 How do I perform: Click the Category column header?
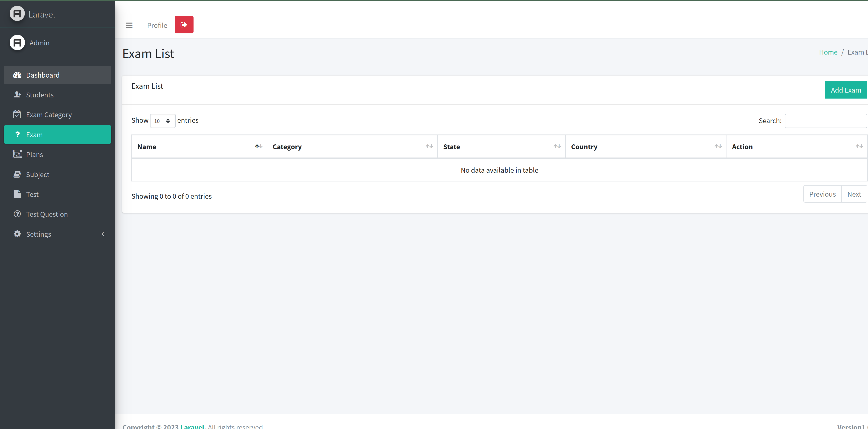point(352,147)
